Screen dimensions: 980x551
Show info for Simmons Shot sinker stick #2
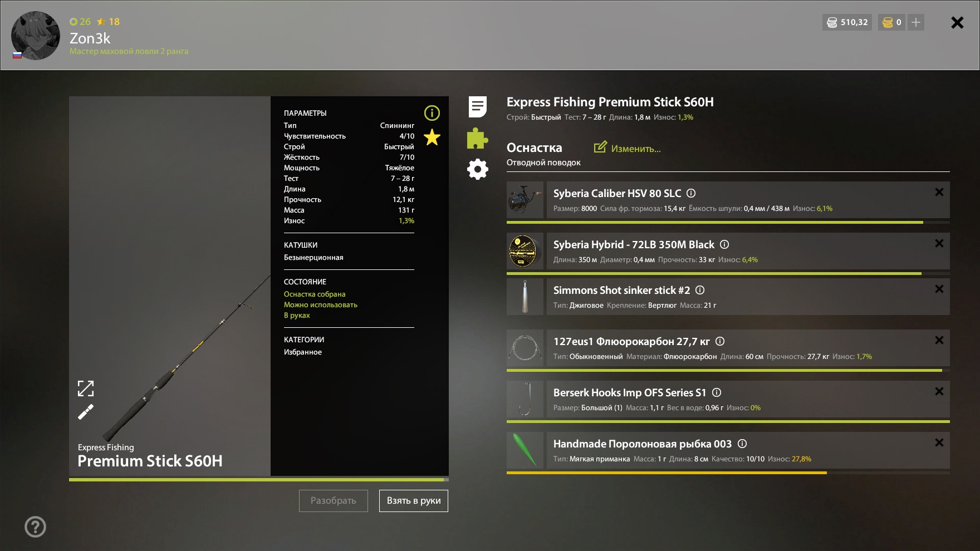click(x=700, y=290)
